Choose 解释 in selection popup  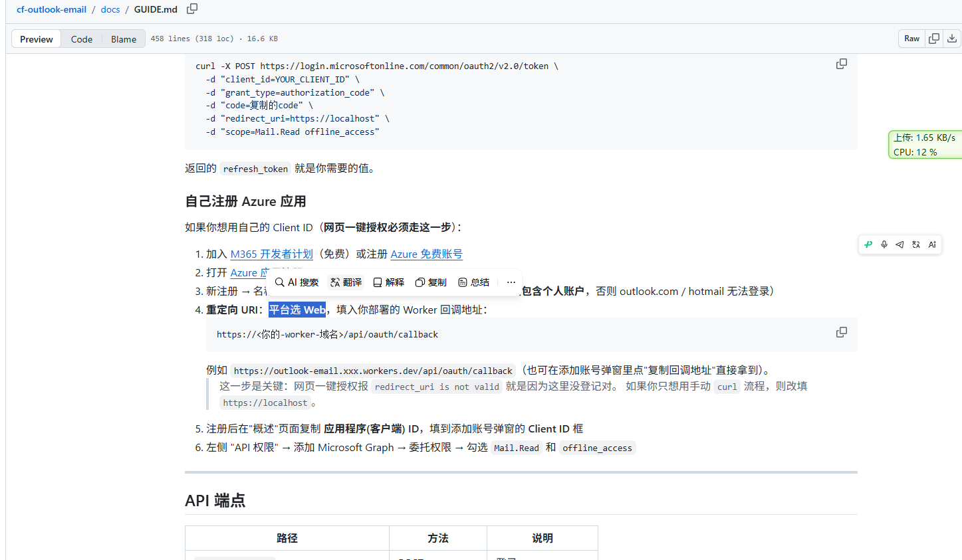click(388, 282)
